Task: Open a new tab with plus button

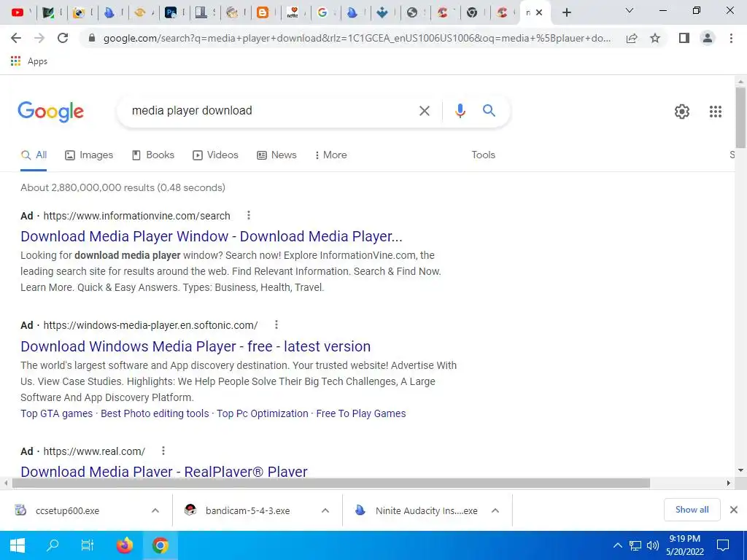Action: (x=566, y=12)
